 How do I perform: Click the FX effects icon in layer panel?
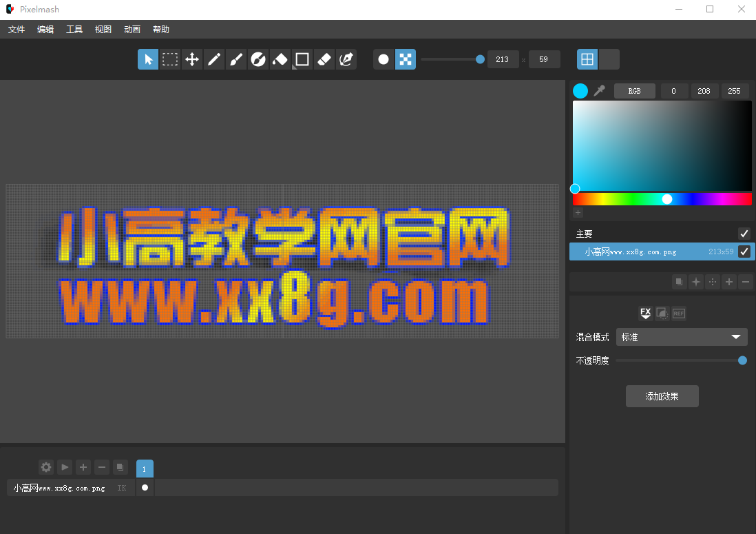coord(645,313)
